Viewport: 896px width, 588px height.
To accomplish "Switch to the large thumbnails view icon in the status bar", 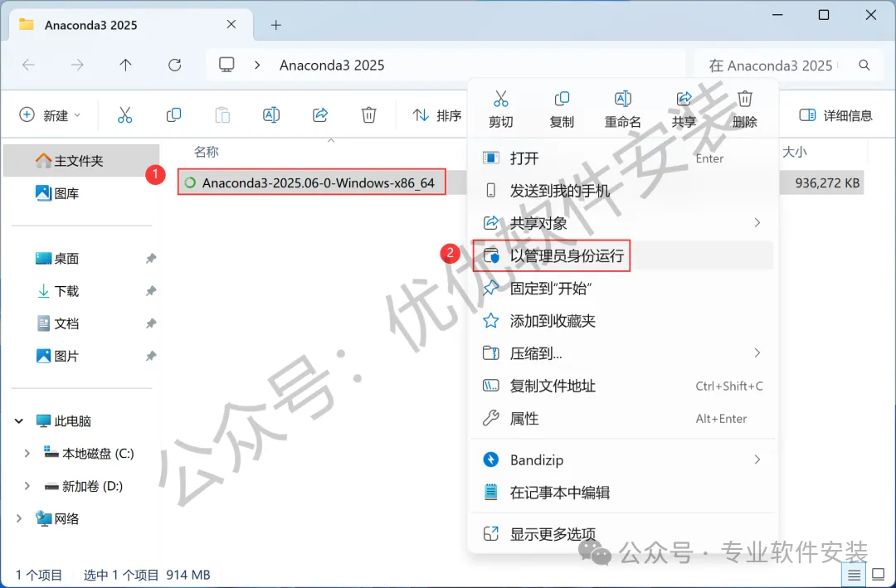I will [x=878, y=574].
